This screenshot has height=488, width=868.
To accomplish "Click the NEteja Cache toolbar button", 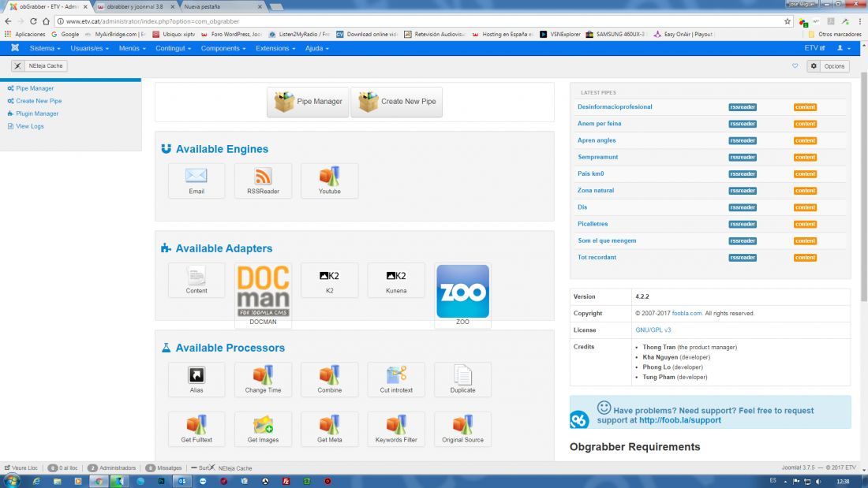I will pos(39,66).
